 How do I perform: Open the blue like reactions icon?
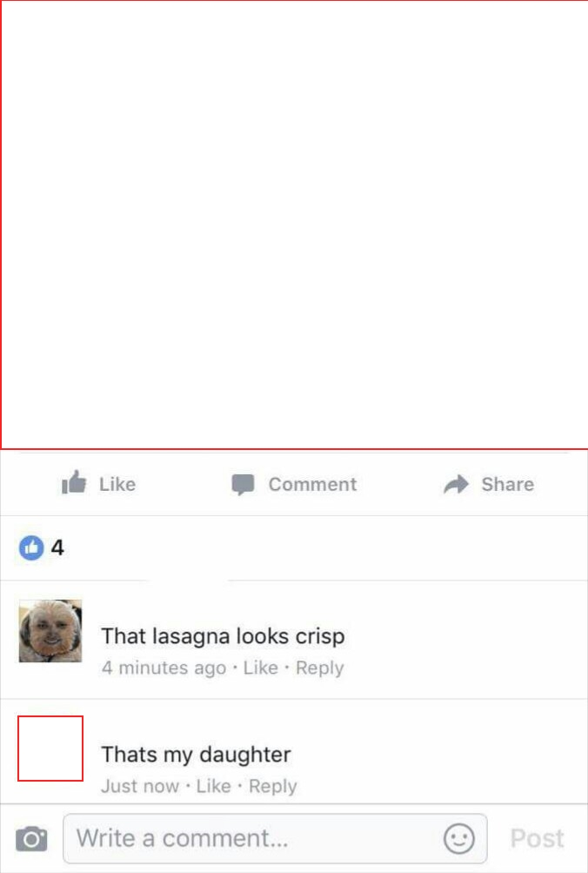31,547
